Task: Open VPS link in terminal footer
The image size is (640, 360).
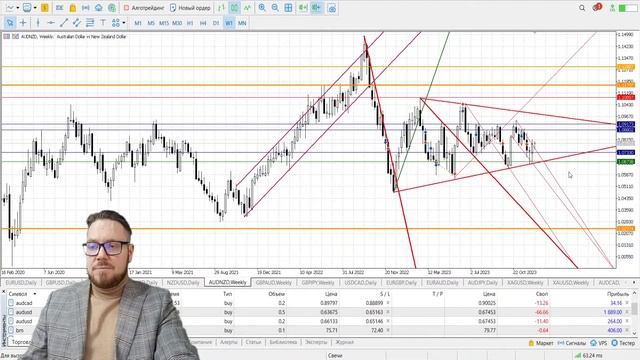Action: (599, 343)
